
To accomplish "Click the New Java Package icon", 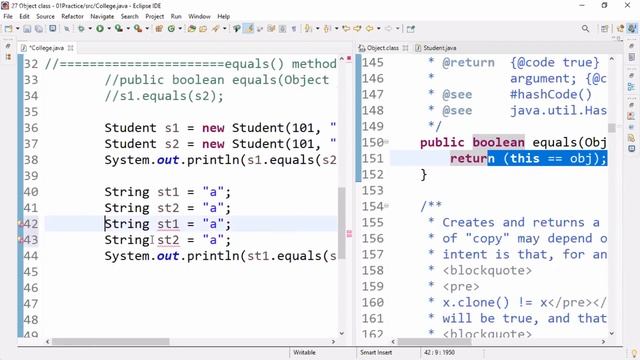I will point(159,29).
